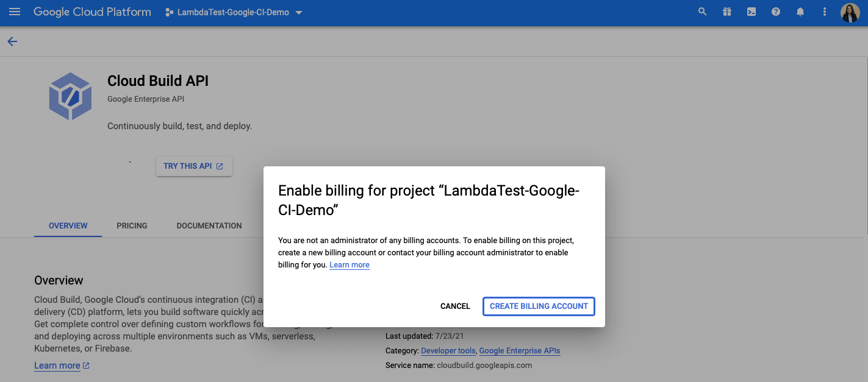Click Google Enterprise APIs link
Viewport: 868px width, 382px height.
click(519, 350)
